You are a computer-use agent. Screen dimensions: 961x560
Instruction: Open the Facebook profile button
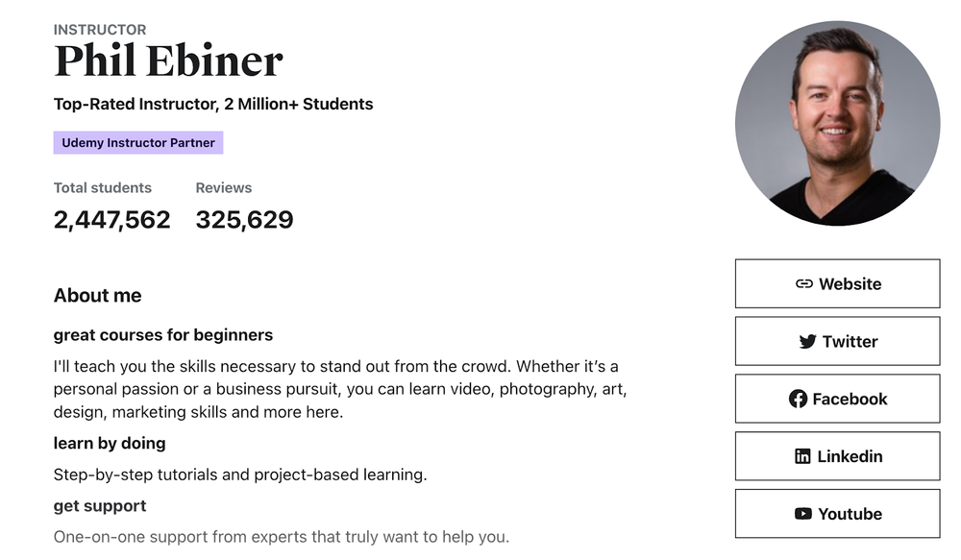coord(837,399)
